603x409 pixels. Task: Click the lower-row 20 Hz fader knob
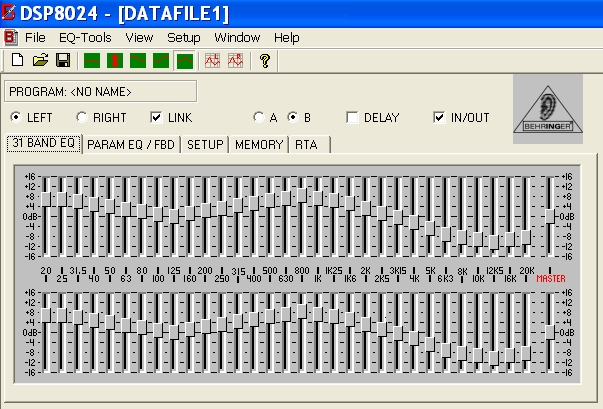click(x=46, y=315)
